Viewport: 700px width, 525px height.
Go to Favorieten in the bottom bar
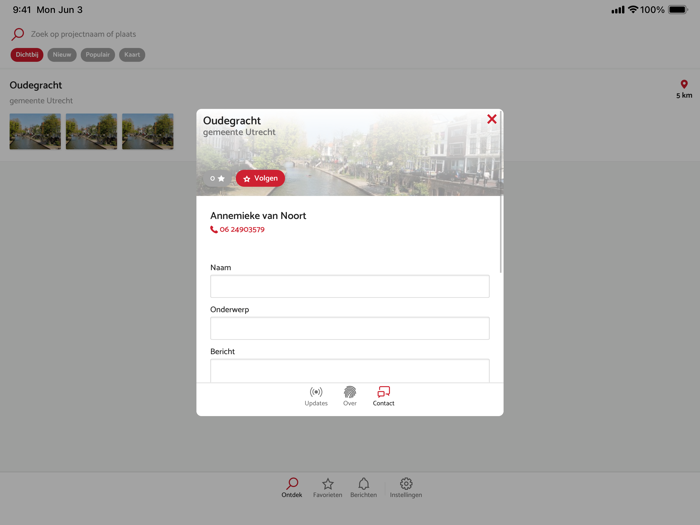coord(328,488)
